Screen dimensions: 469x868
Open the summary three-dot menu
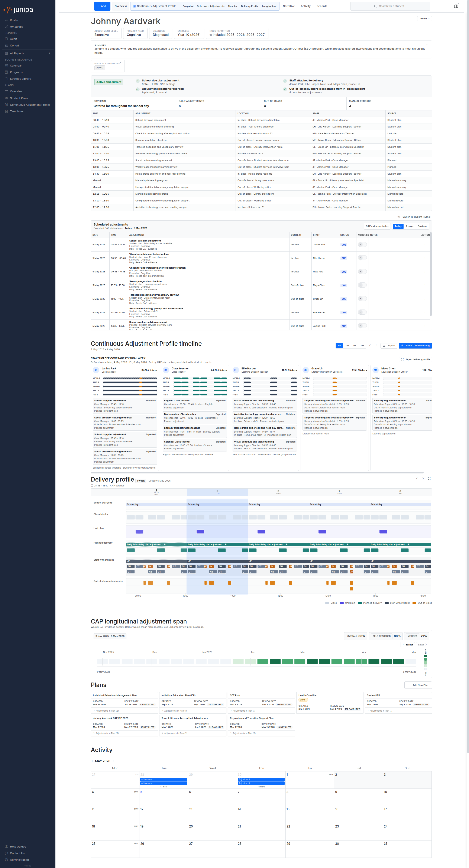427,46
